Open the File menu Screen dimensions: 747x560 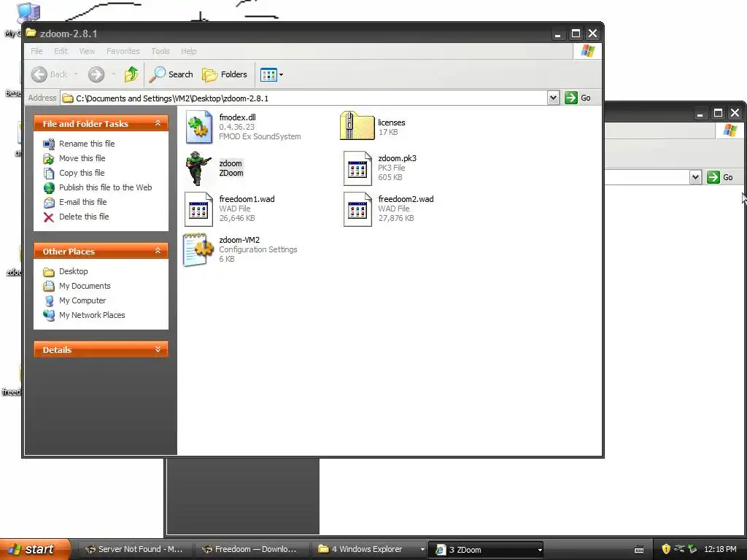(36, 51)
